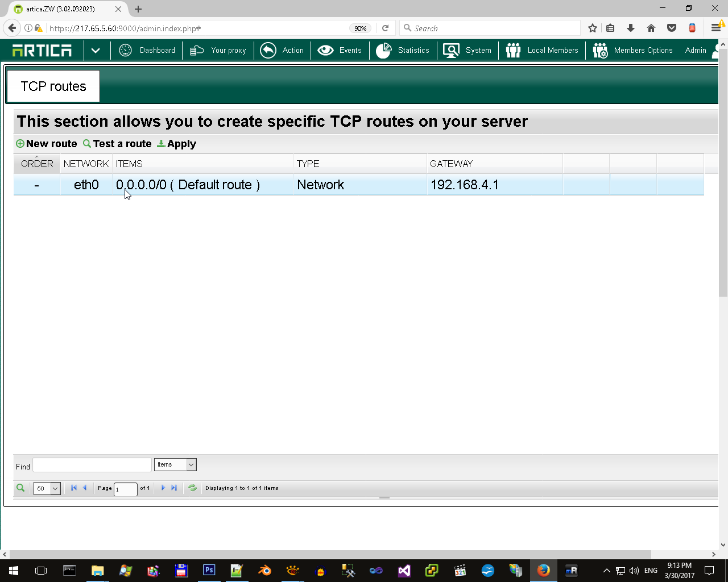Open the Pocket icon

[x=672, y=28]
